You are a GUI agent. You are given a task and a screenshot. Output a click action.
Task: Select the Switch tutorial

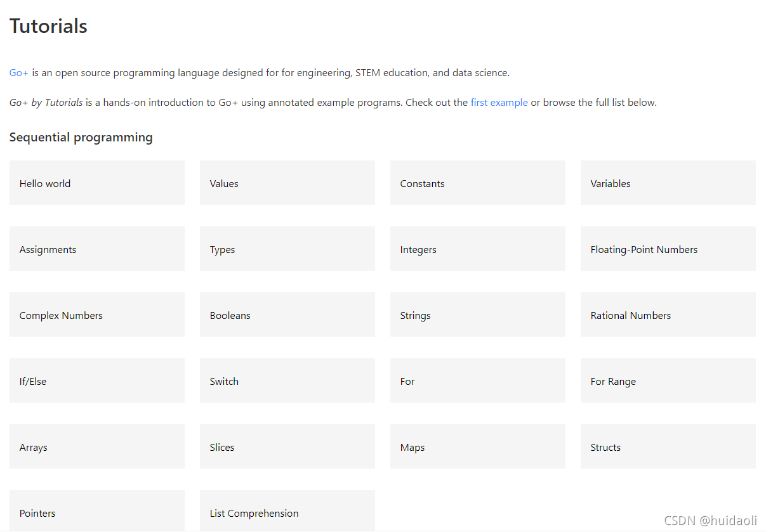[x=287, y=380]
